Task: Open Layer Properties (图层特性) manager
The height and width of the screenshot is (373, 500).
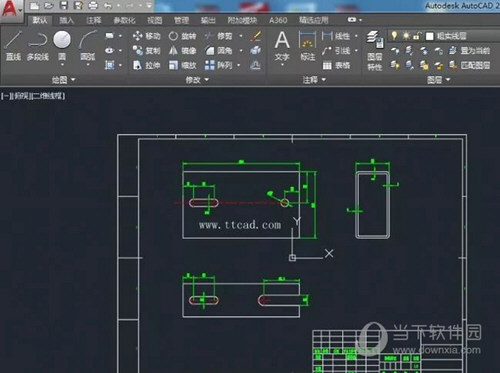Action: (375, 51)
